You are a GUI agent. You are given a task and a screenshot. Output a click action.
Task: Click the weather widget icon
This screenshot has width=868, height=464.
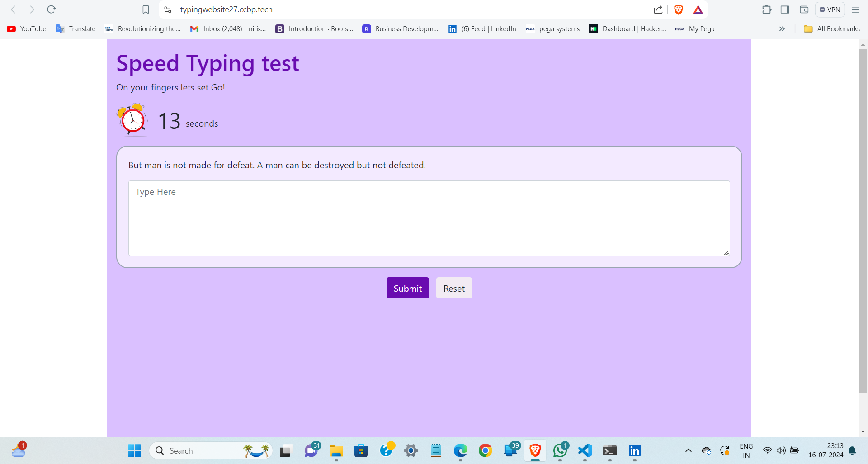click(x=19, y=450)
